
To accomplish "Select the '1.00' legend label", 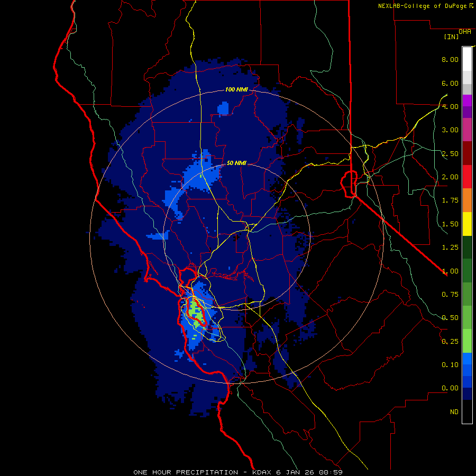I will (450, 271).
